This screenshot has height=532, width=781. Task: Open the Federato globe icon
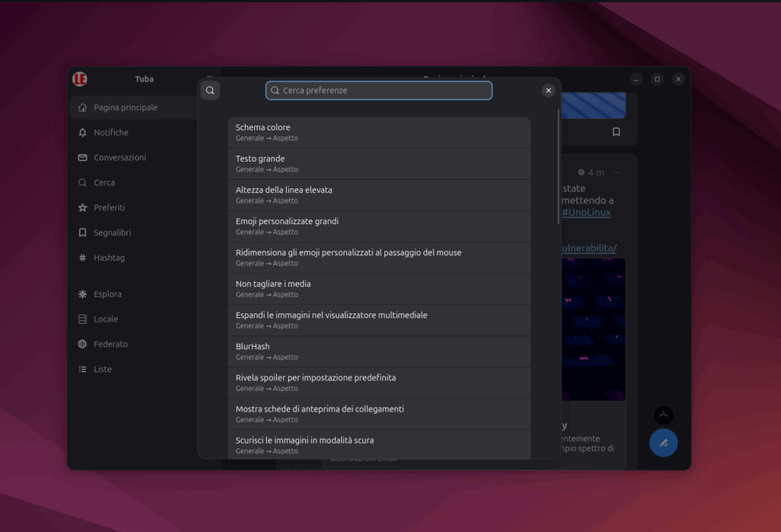coord(82,345)
